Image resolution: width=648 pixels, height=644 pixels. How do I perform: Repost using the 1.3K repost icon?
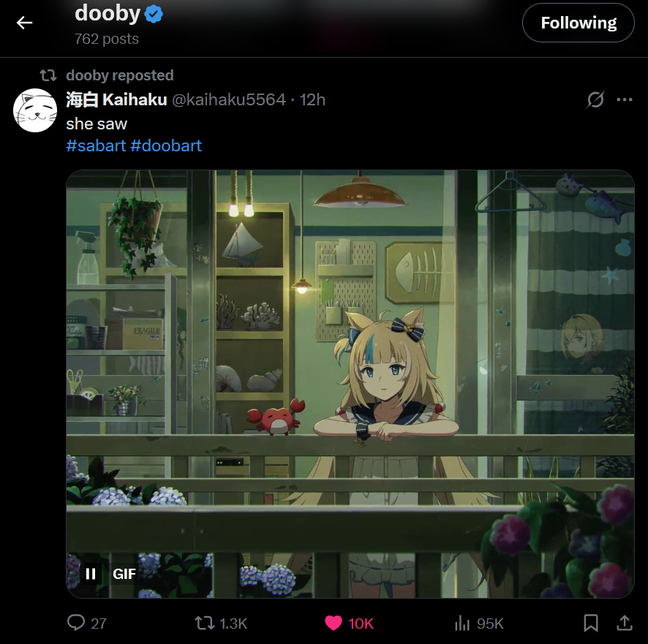pyautogui.click(x=205, y=623)
